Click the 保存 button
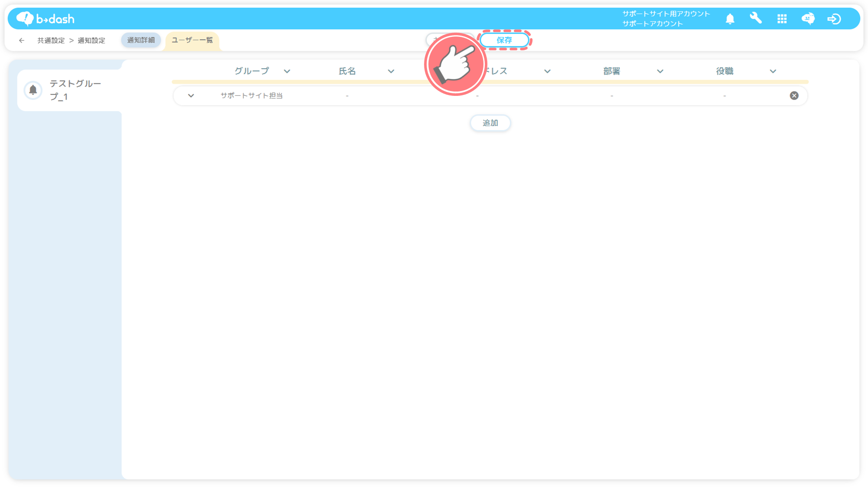868x488 pixels. point(504,40)
